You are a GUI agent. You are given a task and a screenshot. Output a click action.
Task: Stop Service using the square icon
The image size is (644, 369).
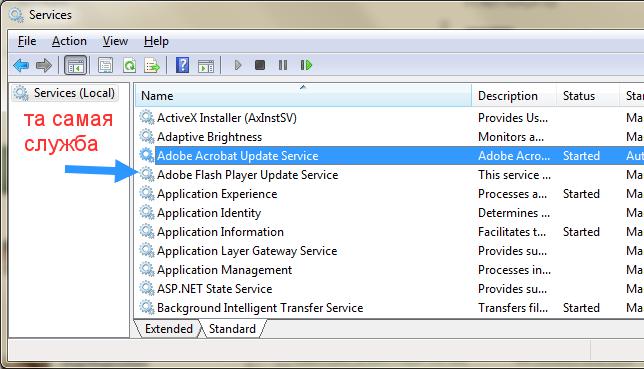[260, 65]
